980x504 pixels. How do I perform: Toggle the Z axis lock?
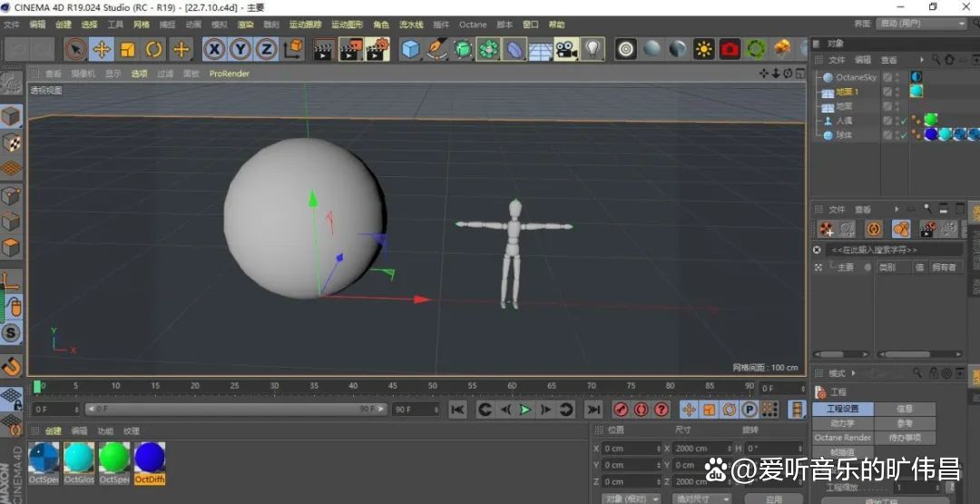tap(266, 49)
